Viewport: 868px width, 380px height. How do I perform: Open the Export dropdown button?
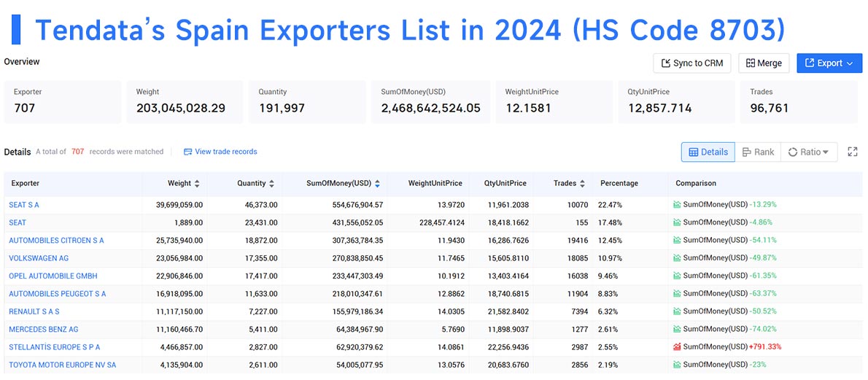[x=829, y=63]
